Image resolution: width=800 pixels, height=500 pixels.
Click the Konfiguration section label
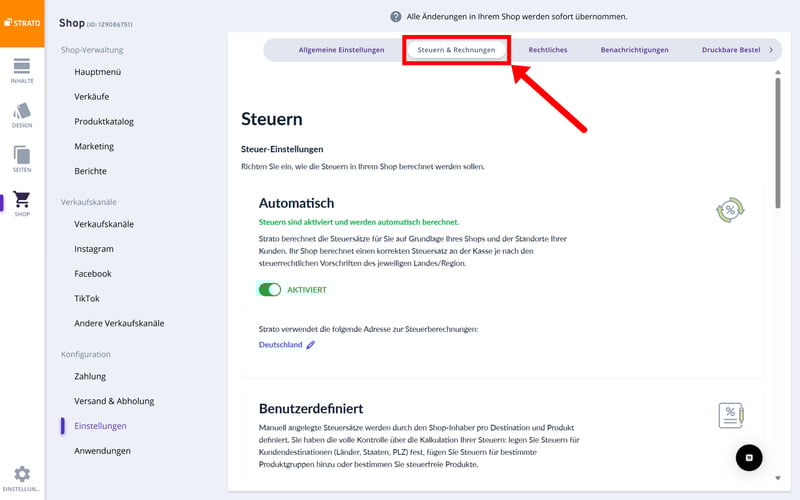[x=86, y=354]
